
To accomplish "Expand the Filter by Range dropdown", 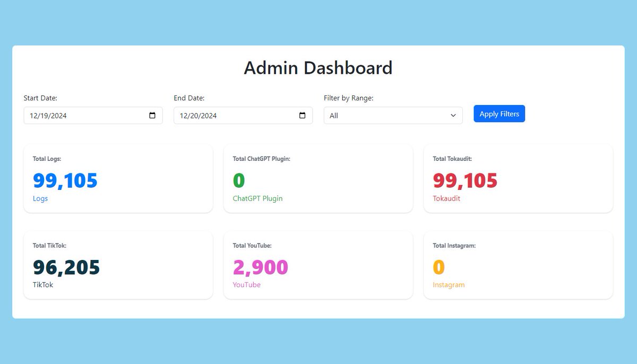I will click(393, 115).
